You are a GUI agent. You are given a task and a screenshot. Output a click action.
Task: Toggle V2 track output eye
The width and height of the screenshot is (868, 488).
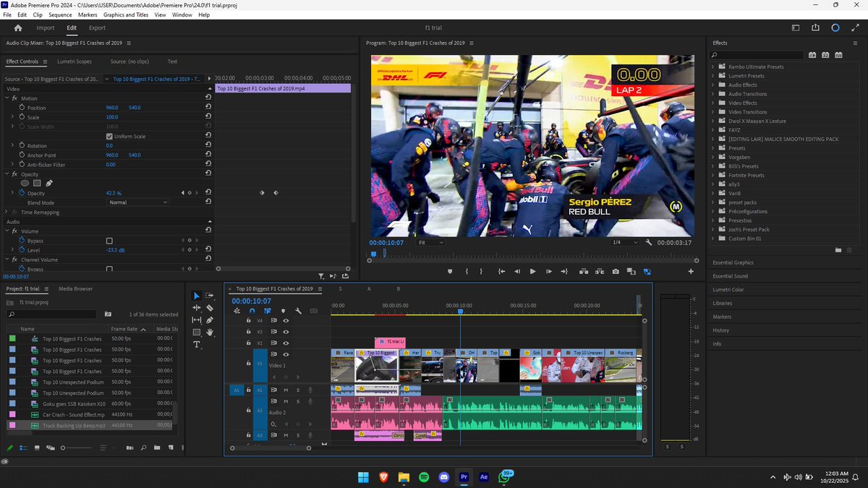click(x=286, y=343)
